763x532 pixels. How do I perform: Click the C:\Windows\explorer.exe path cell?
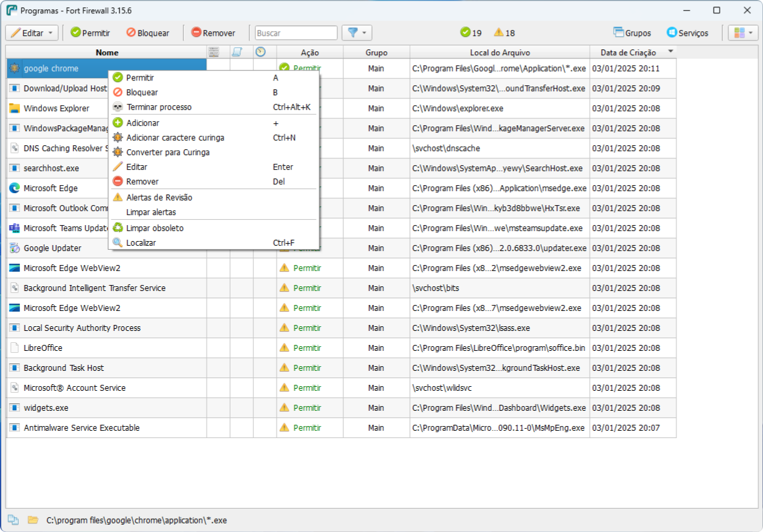coord(500,109)
